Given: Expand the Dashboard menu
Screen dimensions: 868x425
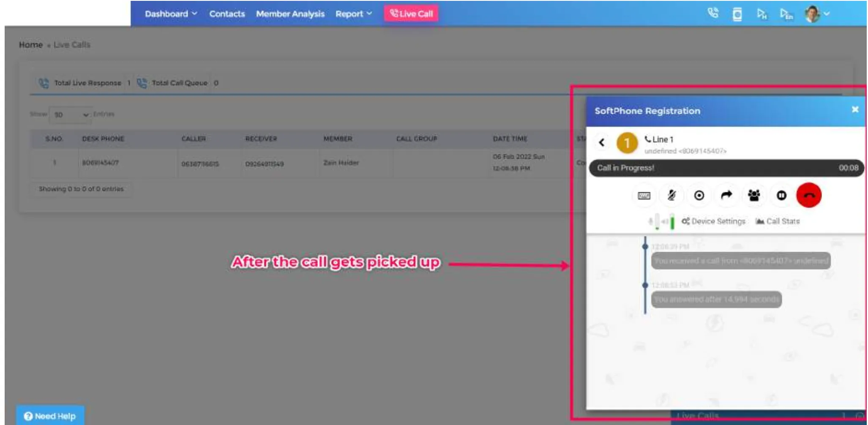Looking at the screenshot, I should point(171,14).
